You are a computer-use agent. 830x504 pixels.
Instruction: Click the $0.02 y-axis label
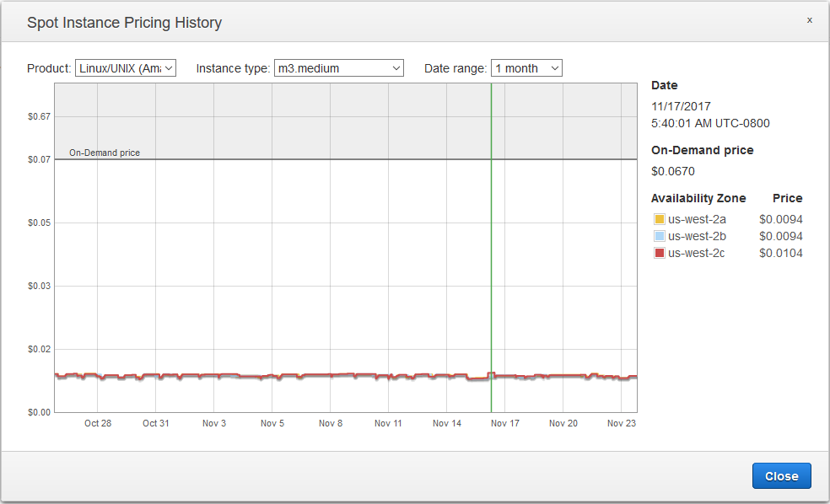(39, 349)
